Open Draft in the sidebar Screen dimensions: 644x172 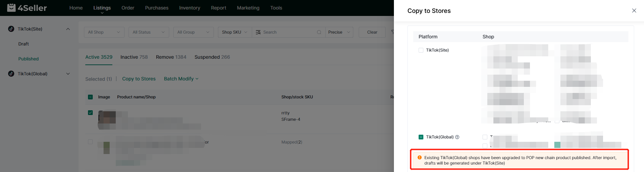24,44
